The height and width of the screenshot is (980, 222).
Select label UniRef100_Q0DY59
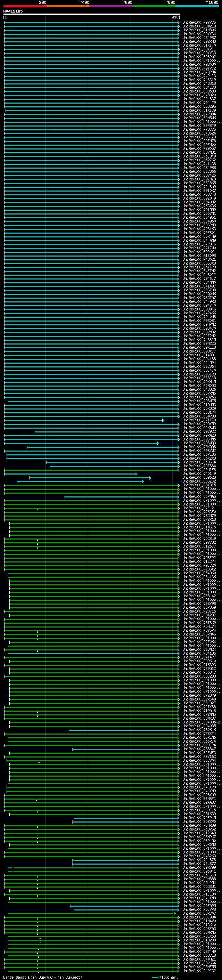click(x=199, y=424)
